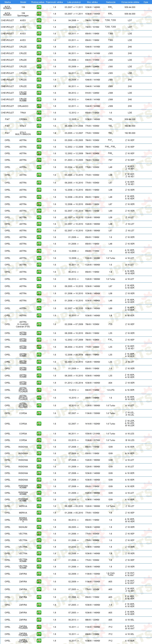Click engine code 'B 16 LES'
The width and height of the screenshot is (152, 644).
click(x=130, y=440)
